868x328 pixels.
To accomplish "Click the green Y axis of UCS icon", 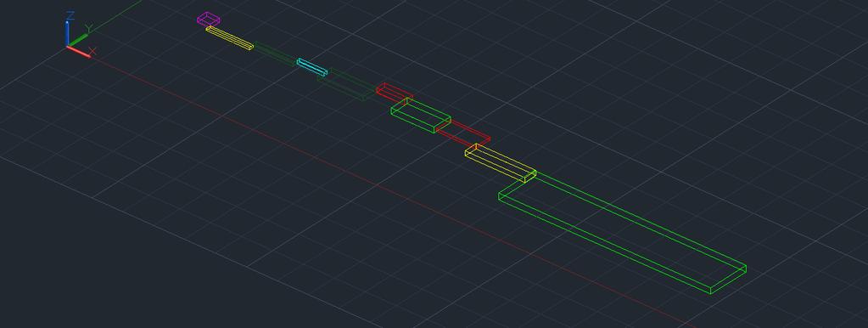I will click(77, 41).
